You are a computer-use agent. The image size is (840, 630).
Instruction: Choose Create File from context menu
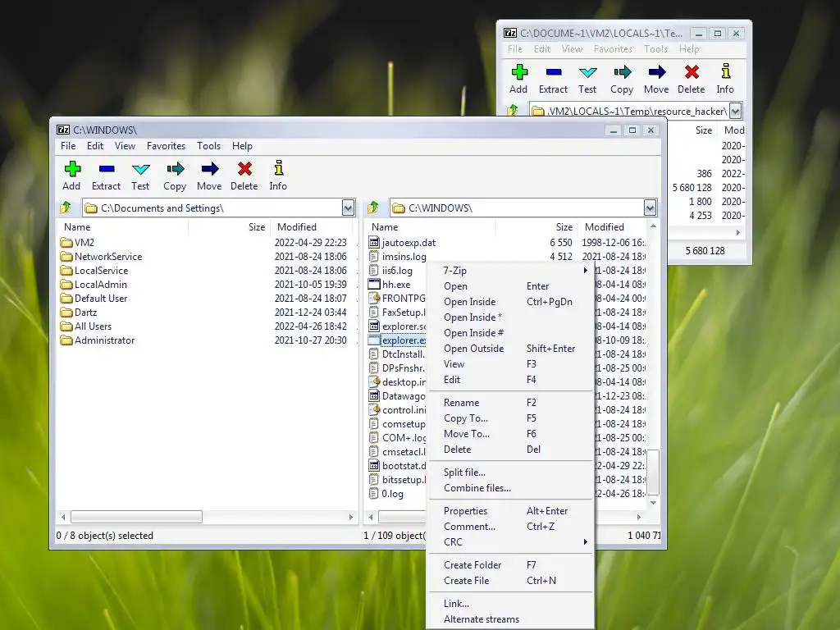click(x=466, y=580)
